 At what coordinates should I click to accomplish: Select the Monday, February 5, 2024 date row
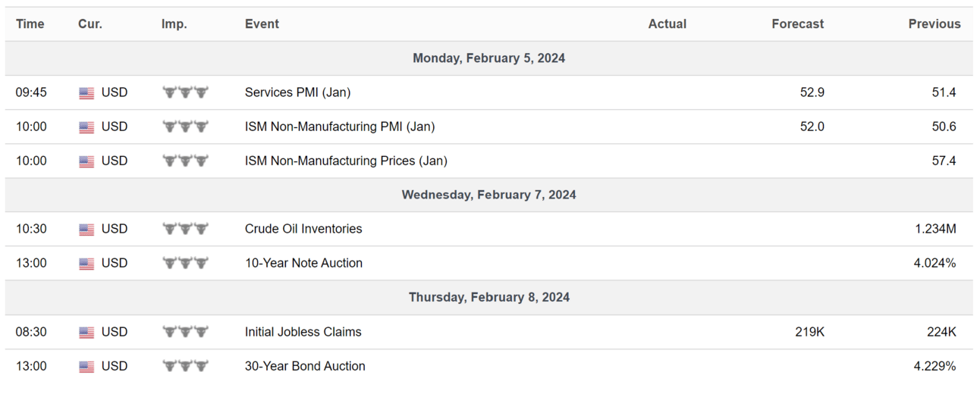tap(489, 58)
